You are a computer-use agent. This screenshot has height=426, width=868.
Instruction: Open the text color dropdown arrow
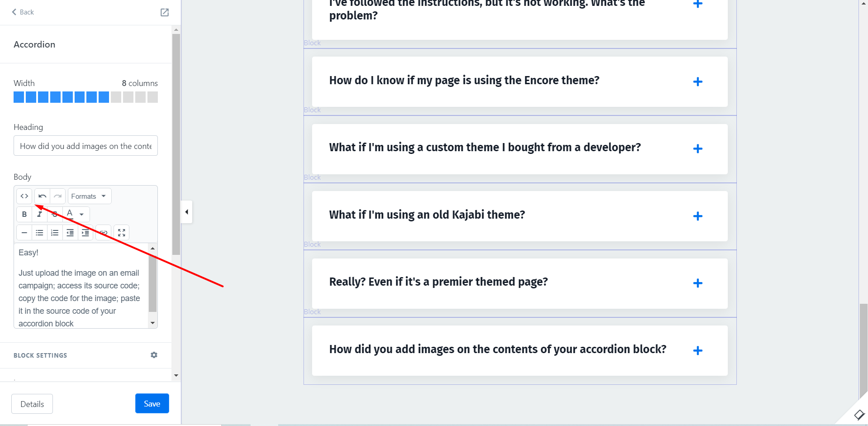click(82, 214)
